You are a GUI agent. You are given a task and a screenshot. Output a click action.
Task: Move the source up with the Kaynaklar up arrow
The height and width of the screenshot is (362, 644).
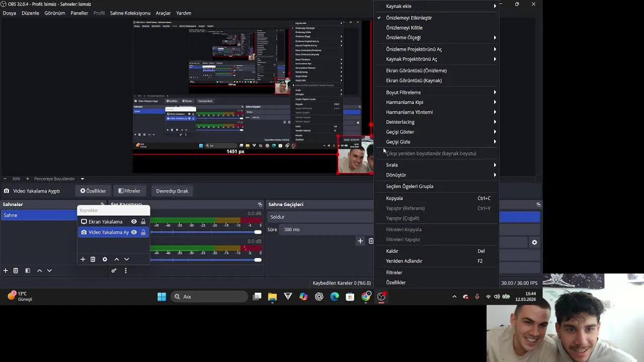tap(117, 259)
